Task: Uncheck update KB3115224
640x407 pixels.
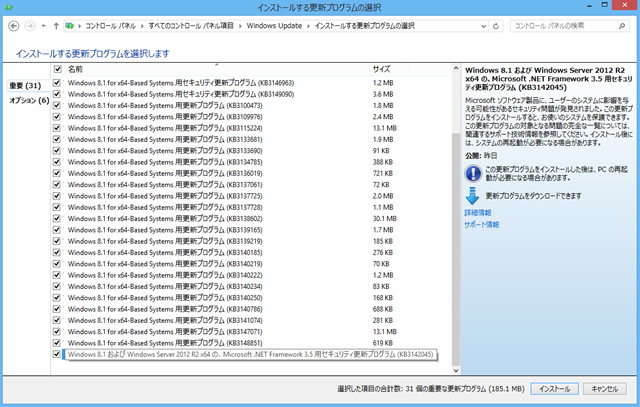Action: 57,128
